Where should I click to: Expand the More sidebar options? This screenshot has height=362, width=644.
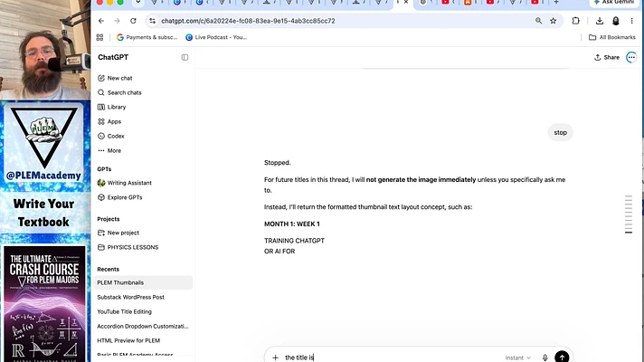click(x=142, y=151)
